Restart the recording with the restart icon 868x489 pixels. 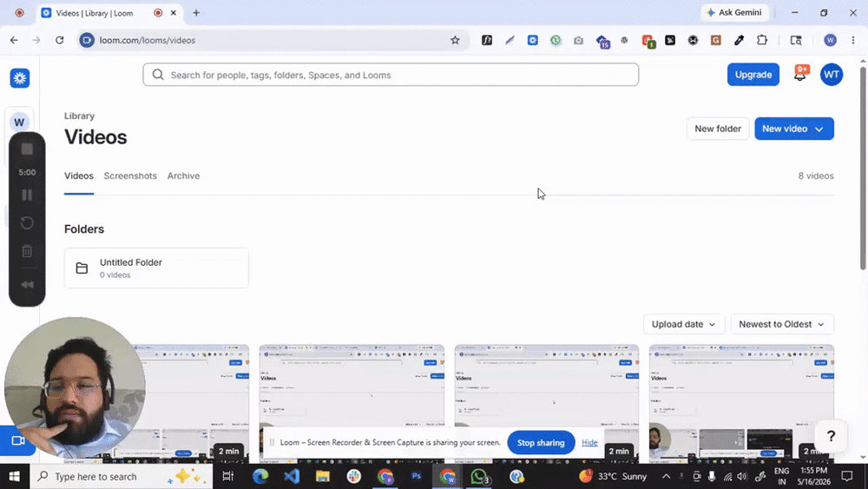point(27,223)
